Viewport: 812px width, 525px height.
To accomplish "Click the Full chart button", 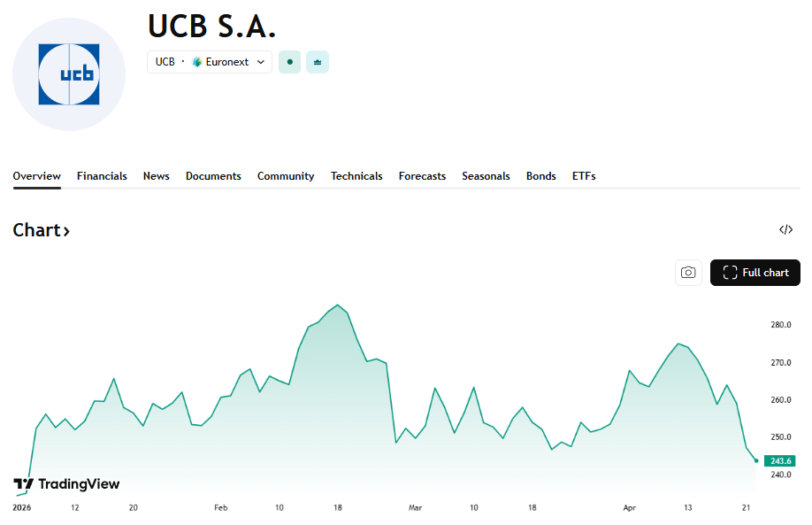I will click(755, 273).
